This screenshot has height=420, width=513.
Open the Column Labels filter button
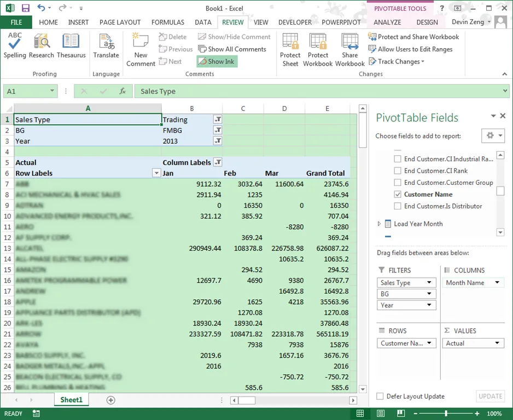218,162
